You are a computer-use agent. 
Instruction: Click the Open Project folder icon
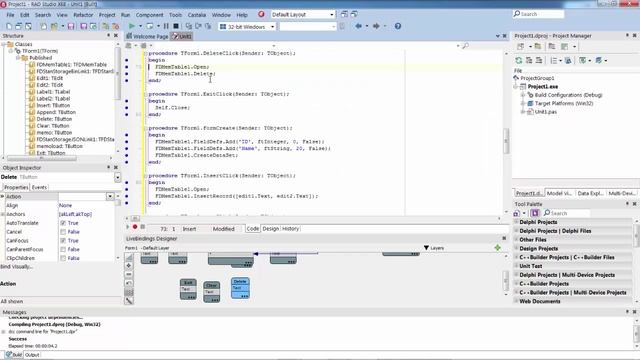[54, 26]
